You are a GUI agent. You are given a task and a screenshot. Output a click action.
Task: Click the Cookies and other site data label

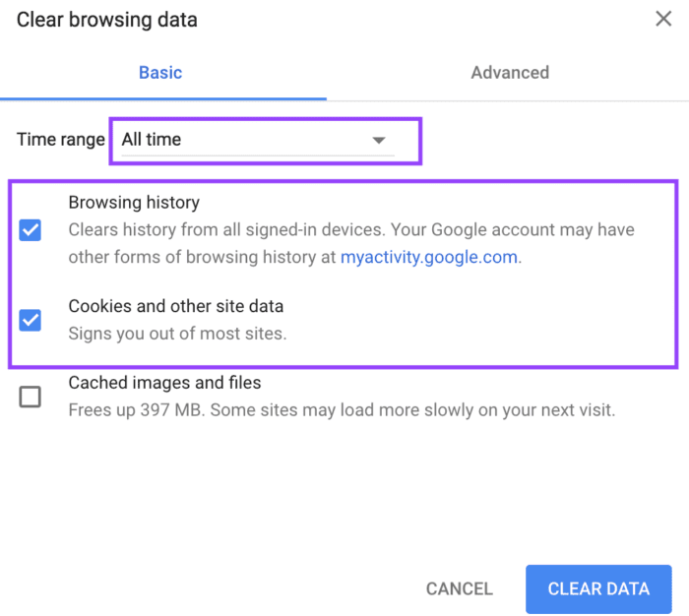(x=176, y=306)
